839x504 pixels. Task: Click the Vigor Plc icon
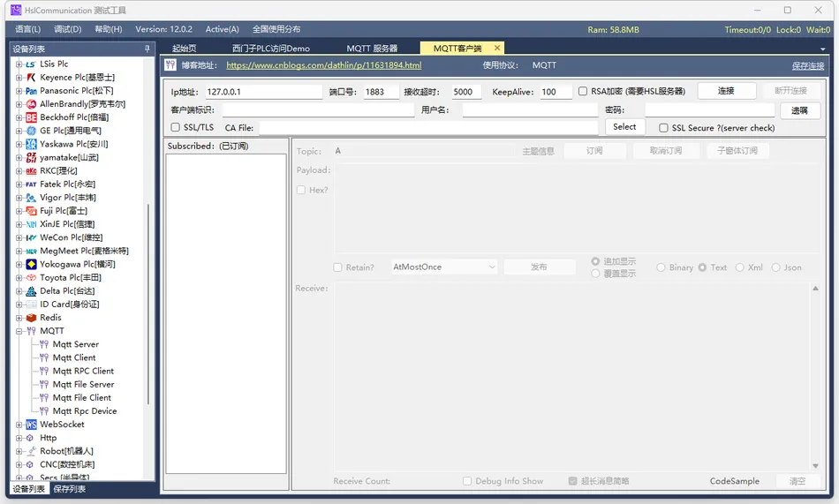tap(31, 198)
